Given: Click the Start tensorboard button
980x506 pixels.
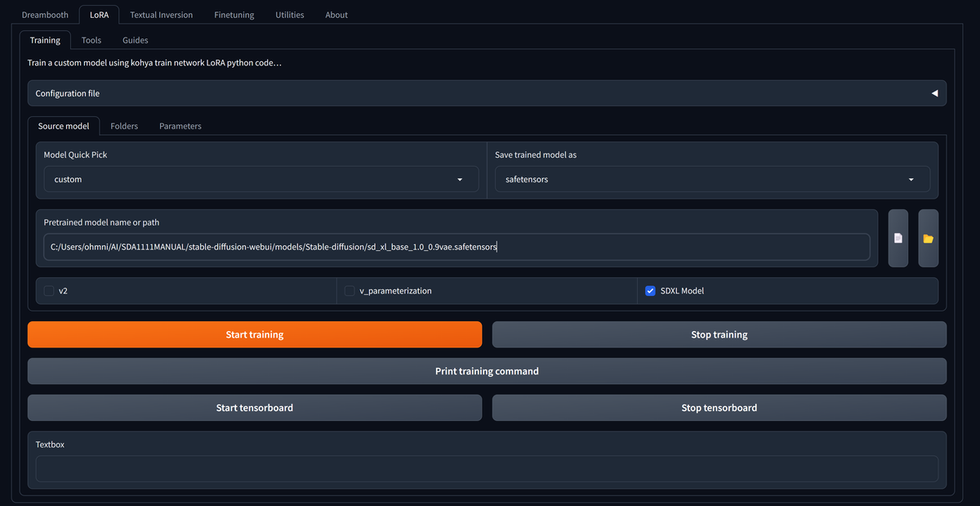Looking at the screenshot, I should coord(255,408).
